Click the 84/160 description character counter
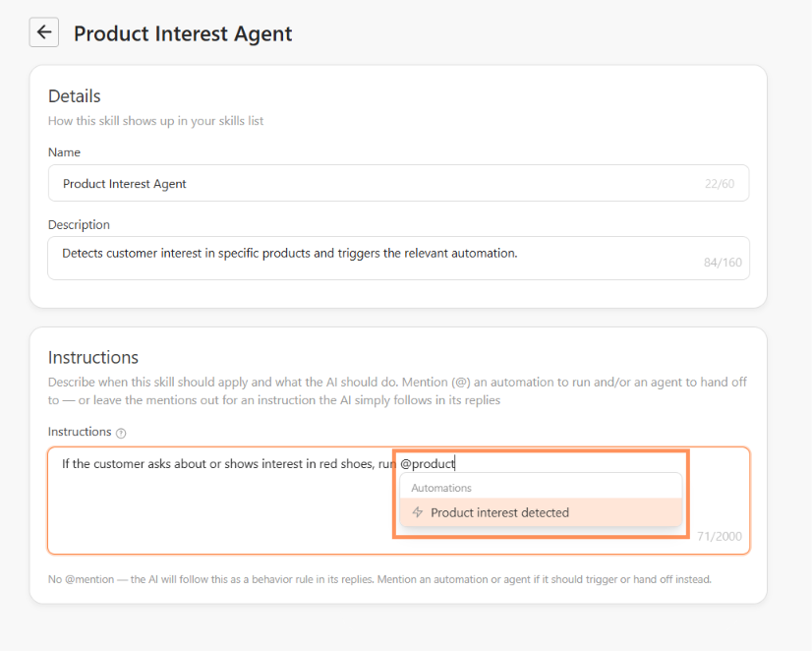This screenshot has width=812, height=651. point(723,263)
